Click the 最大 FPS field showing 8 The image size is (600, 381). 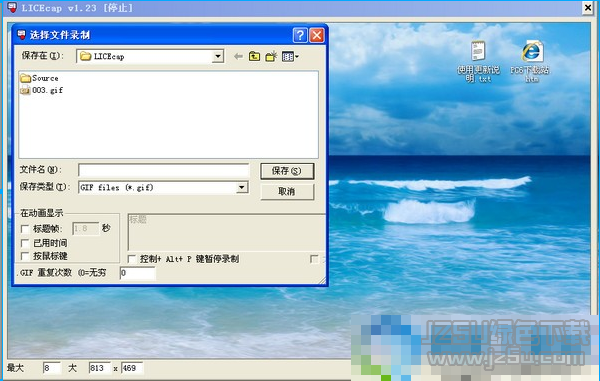(x=52, y=368)
